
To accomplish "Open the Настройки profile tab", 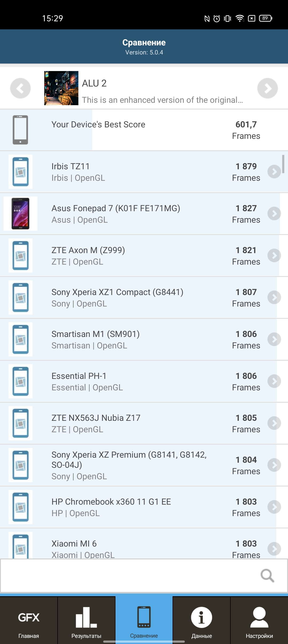I will [259, 621].
